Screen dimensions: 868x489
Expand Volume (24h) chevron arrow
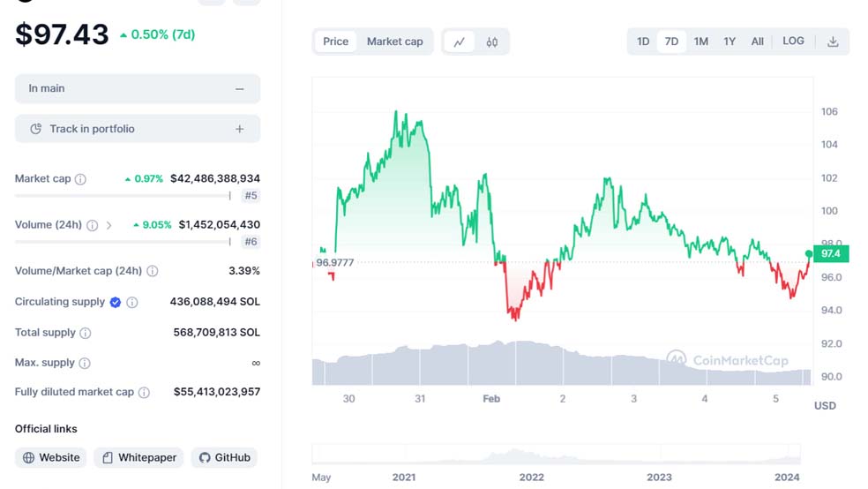coord(108,225)
